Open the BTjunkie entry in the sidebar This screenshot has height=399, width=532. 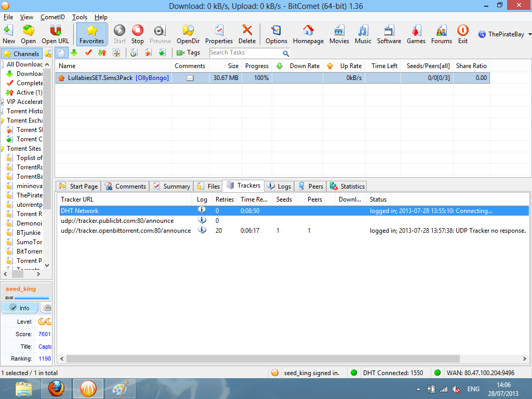click(x=24, y=233)
